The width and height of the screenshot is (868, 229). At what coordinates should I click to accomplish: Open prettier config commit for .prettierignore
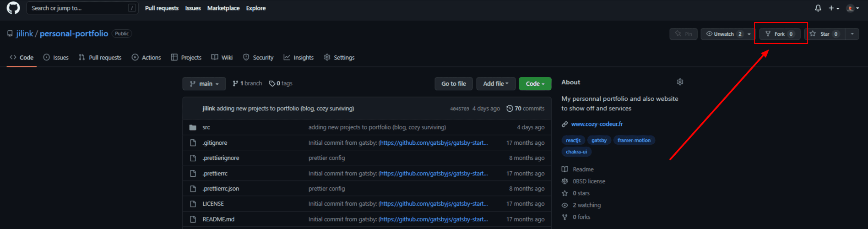(327, 158)
